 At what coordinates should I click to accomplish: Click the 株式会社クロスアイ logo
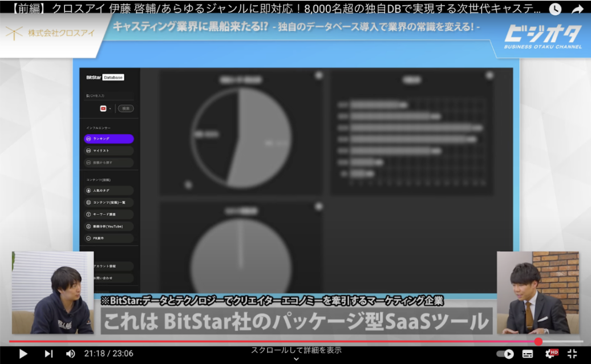click(x=50, y=33)
